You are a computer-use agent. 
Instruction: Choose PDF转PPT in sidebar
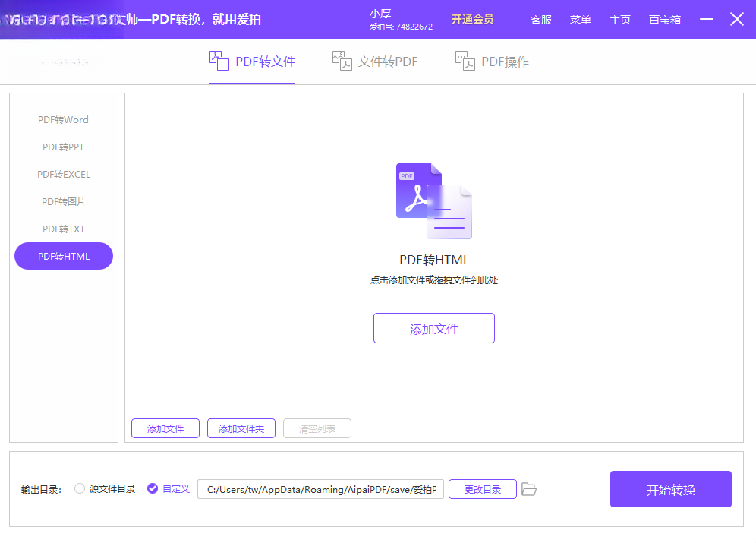(63, 147)
